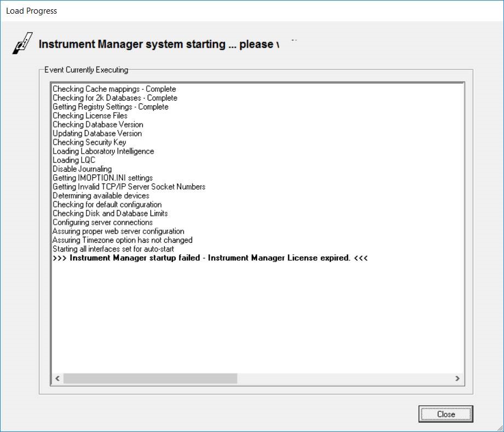Select the 'Loading Laboratory Intelligence' line
This screenshot has height=432, width=504.
(x=104, y=151)
